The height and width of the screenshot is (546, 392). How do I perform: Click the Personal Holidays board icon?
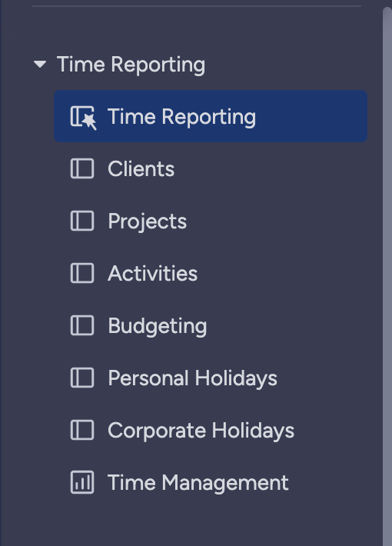pyautogui.click(x=82, y=378)
